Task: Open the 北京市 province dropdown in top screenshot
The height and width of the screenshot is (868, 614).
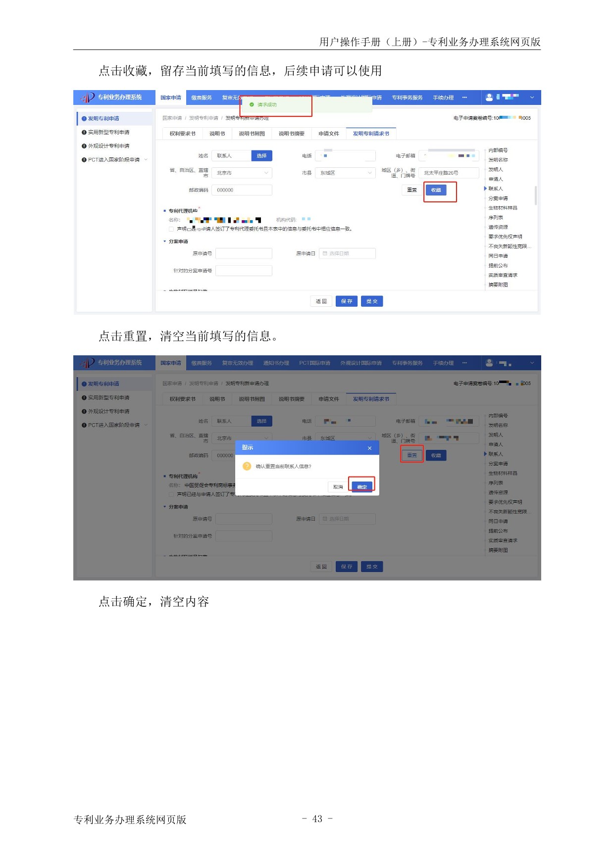Action: point(266,173)
